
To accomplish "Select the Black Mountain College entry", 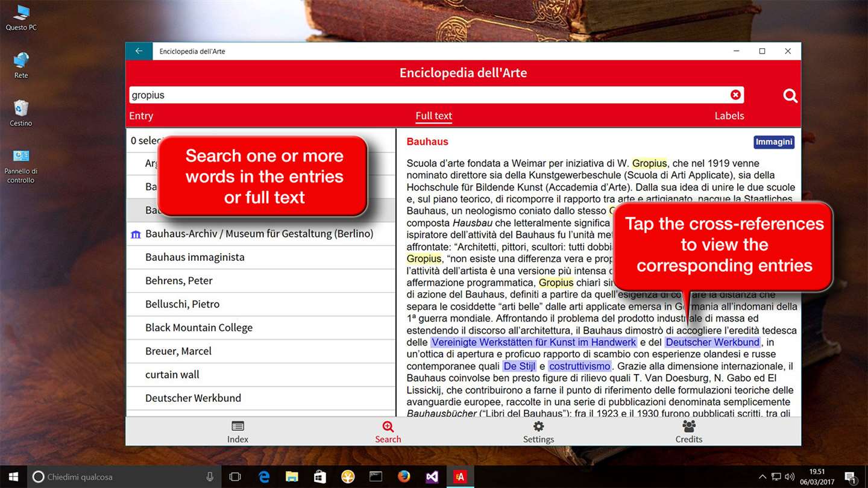I will (x=261, y=328).
